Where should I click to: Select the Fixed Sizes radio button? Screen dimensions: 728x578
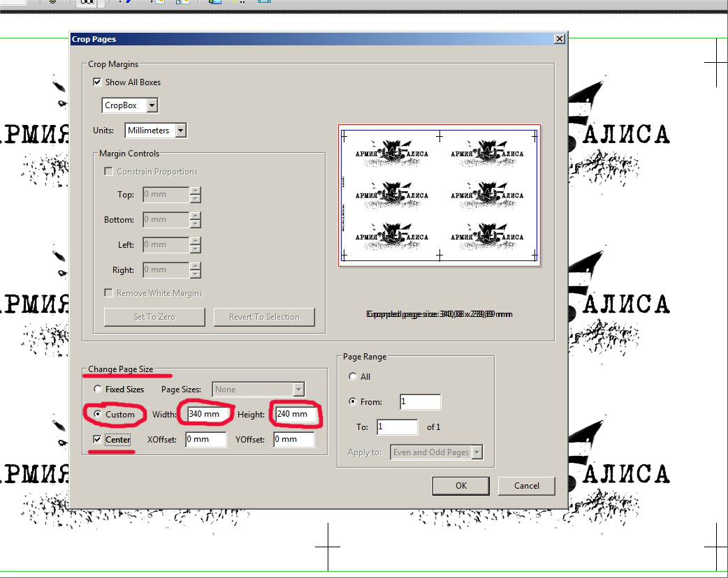(x=98, y=390)
